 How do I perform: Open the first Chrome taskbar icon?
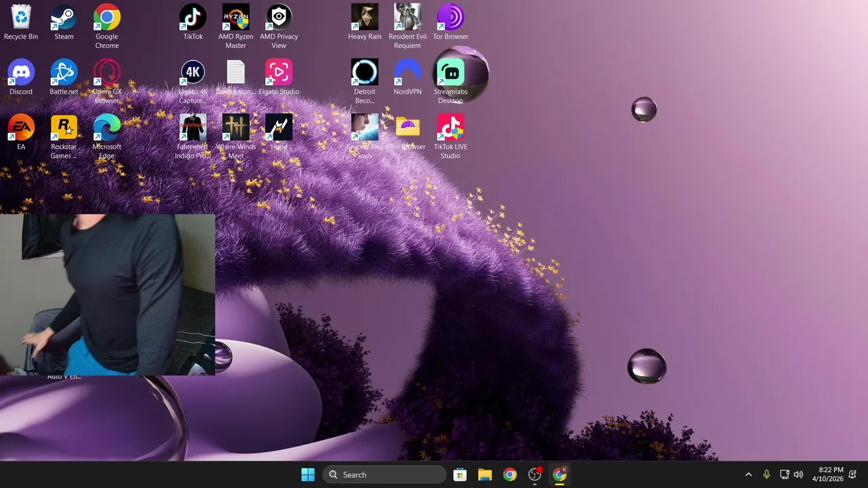[510, 474]
